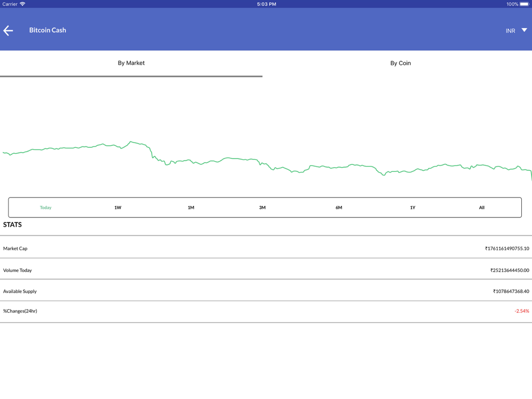Click the Market Cap label
Viewport: 532px width, 399px height.
coord(15,248)
